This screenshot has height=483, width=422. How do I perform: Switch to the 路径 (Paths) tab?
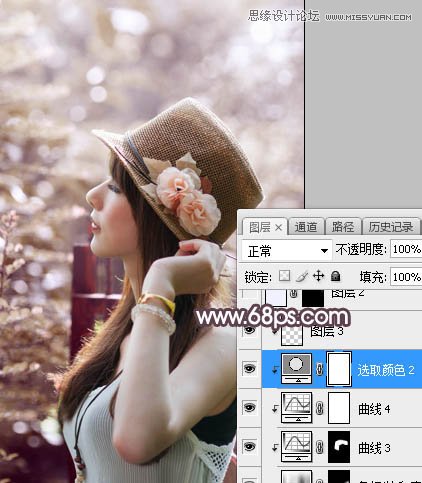coord(343,227)
